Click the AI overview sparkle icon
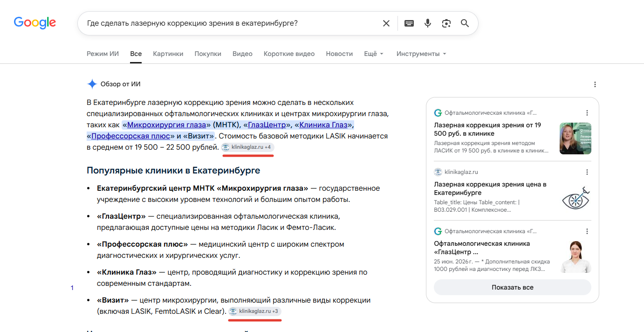The image size is (644, 332). pos(92,84)
